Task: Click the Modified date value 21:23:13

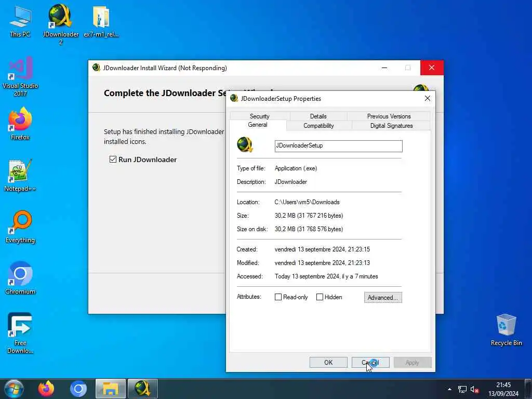Action: (322, 263)
